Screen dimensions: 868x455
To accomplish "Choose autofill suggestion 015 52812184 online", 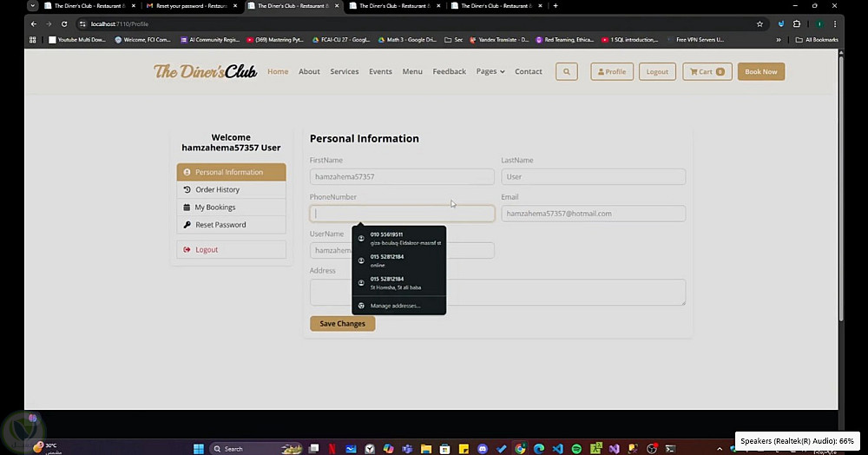I will point(398,260).
